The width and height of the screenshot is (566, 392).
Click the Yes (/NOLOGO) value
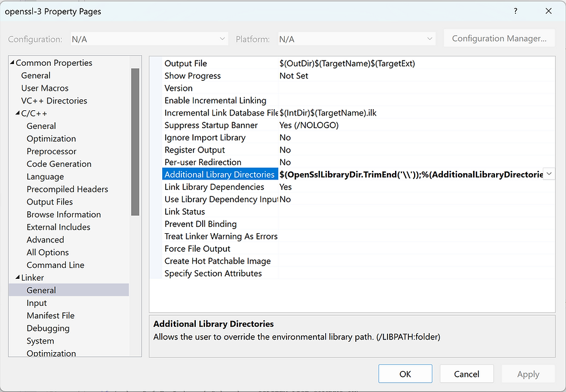(308, 125)
